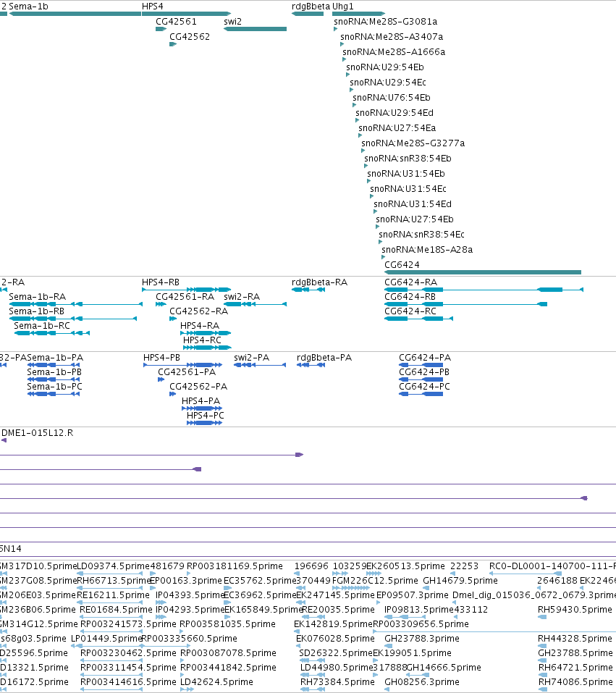Viewport: 616px width, 693px height.
Task: Select the HPS4-RA transcript label
Action: [200, 326]
